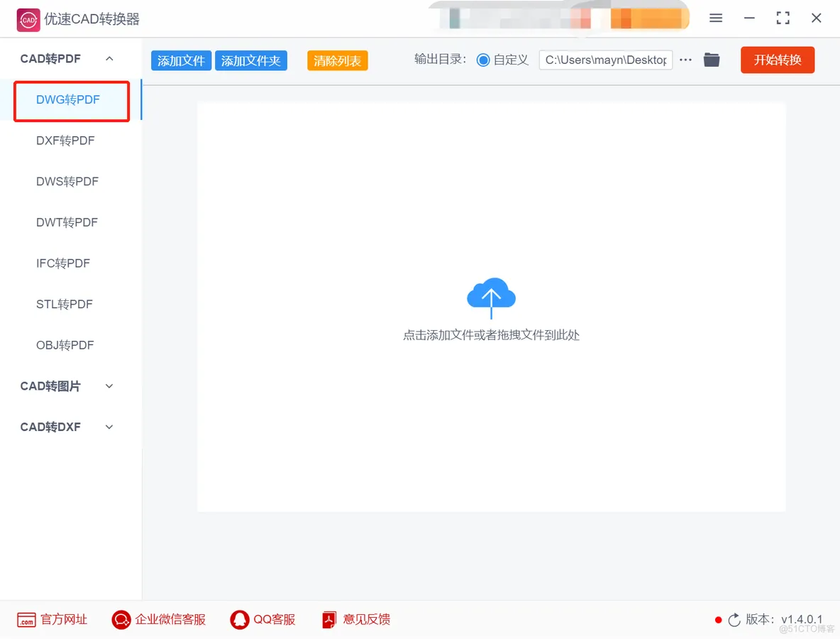Viewport: 840px width, 639px height.
Task: Expand the CAD转DXF section chevron
Action: click(x=109, y=427)
